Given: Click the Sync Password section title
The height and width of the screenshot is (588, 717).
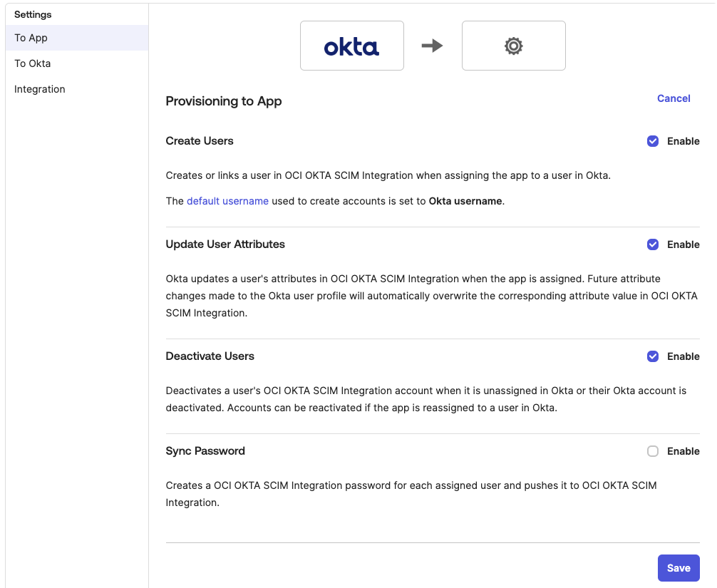Looking at the screenshot, I should [205, 451].
